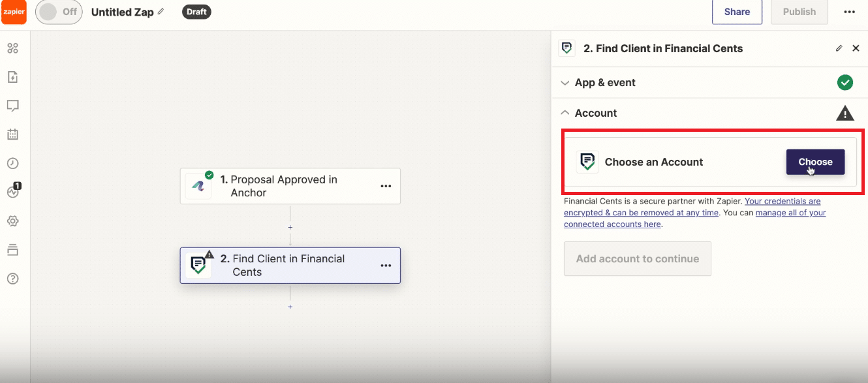This screenshot has width=868, height=383.
Task: Click the disabled Publish button
Action: [799, 12]
